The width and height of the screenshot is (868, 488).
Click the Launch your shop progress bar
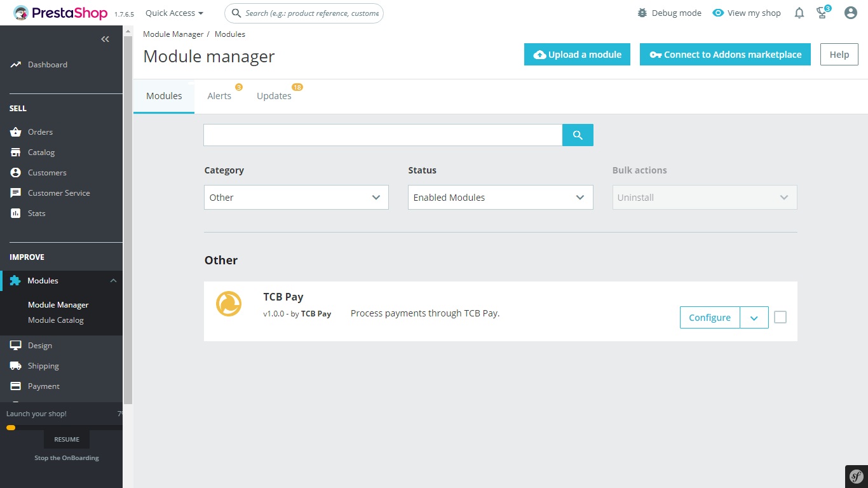tap(64, 428)
